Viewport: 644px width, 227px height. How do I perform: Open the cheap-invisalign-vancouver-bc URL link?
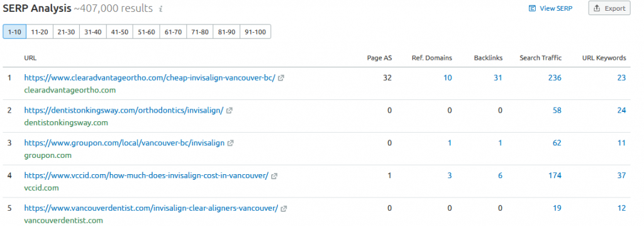[150, 77]
